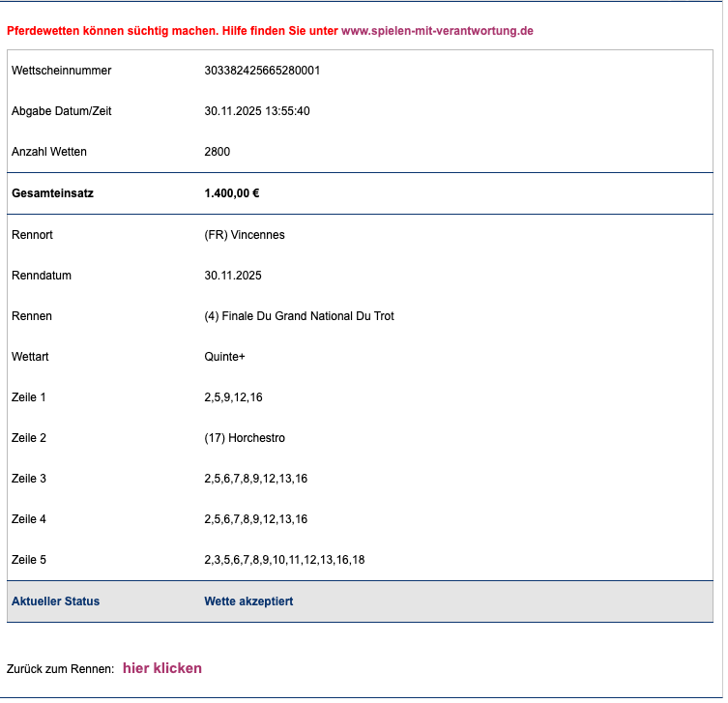This screenshot has height=703, width=728.
Task: Click the 'hier klicken' link
Action: (162, 668)
